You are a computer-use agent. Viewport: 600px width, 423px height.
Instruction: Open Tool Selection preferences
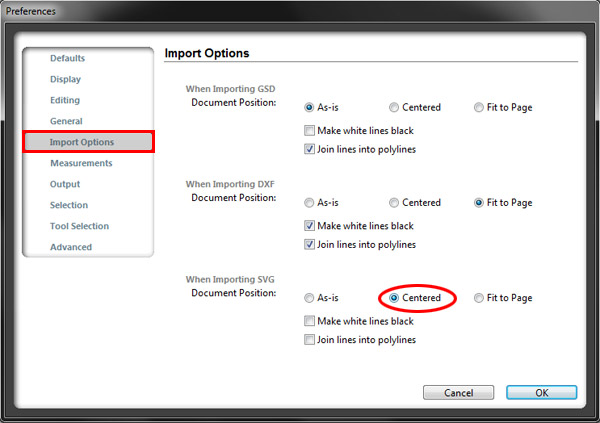80,226
